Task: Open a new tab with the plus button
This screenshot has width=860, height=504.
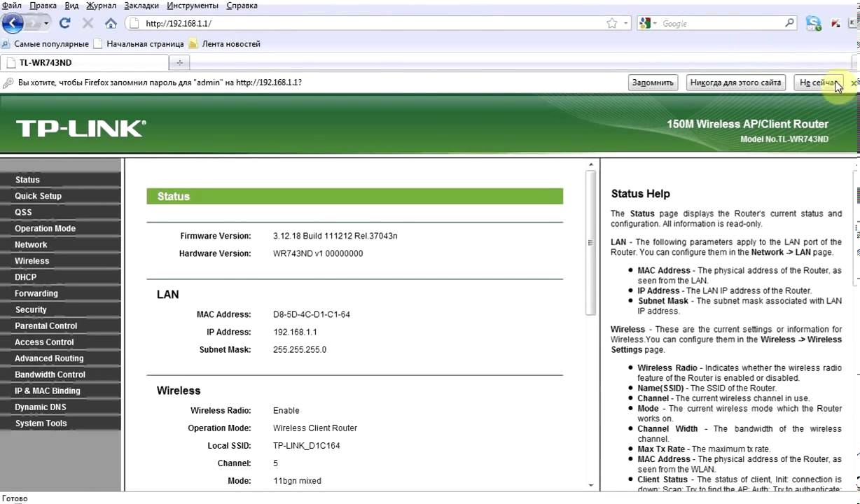Action: click(x=179, y=63)
